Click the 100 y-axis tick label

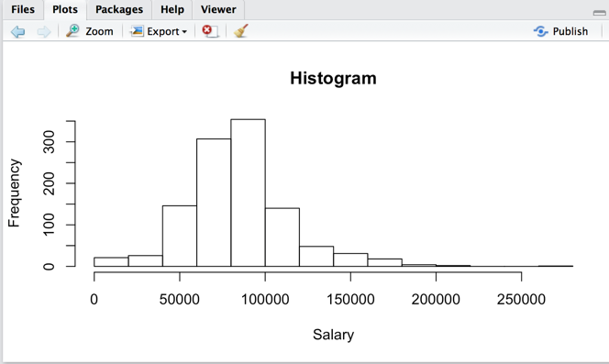pos(49,225)
